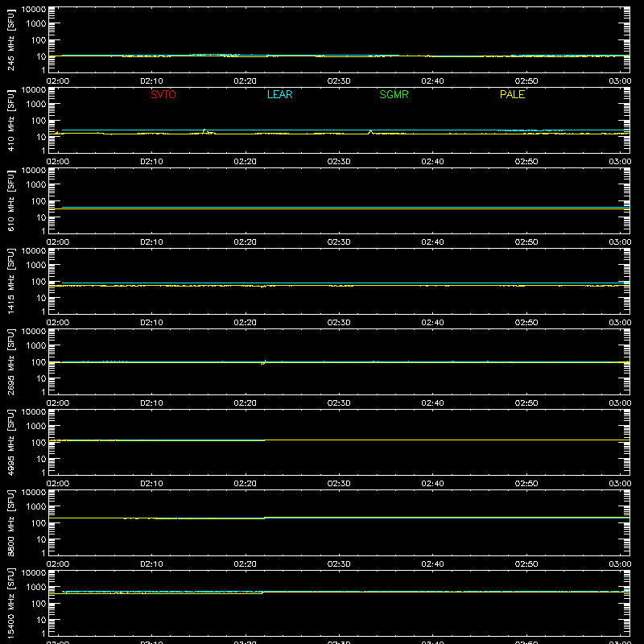
Task: Click the 10000 y-axis value of 4995 MHz plot
Action: point(34,412)
